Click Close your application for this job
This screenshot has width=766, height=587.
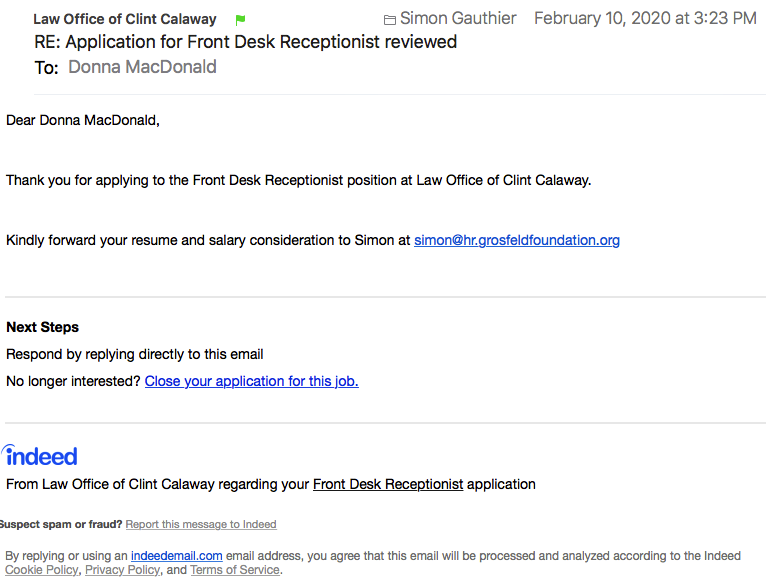tap(252, 381)
